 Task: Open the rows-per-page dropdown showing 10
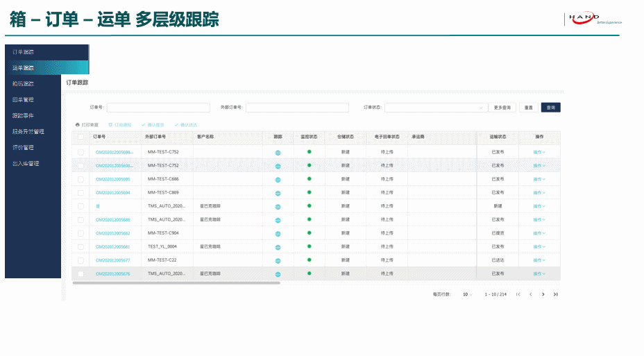click(468, 294)
